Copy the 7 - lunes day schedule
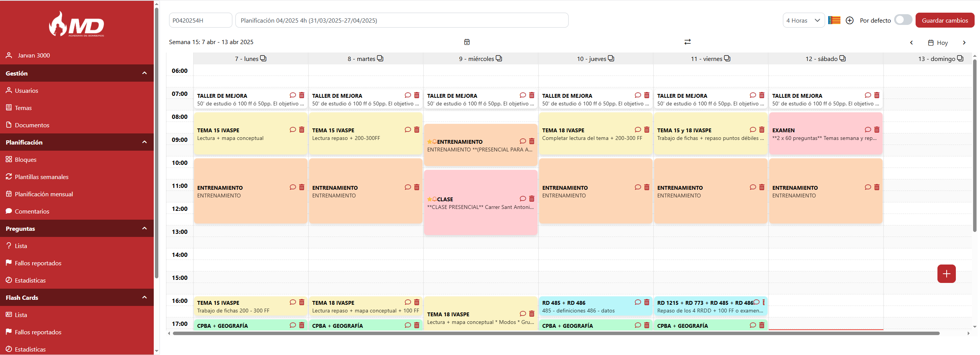This screenshot has width=980, height=355. click(x=263, y=59)
